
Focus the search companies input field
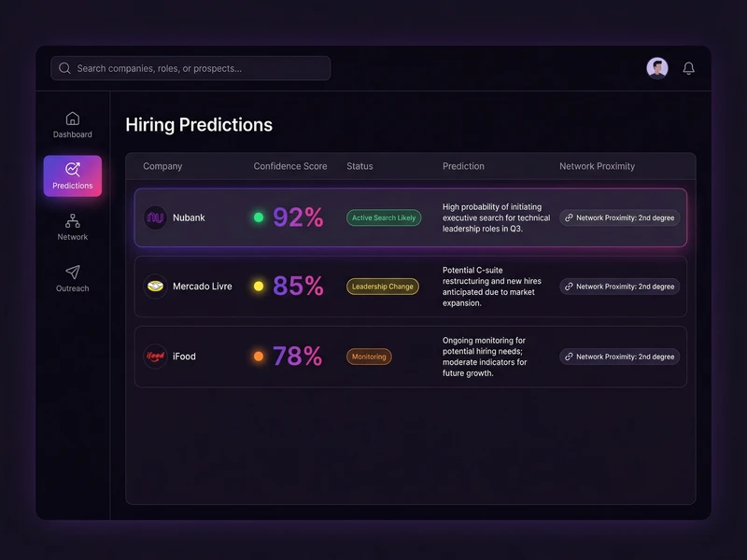(196, 68)
